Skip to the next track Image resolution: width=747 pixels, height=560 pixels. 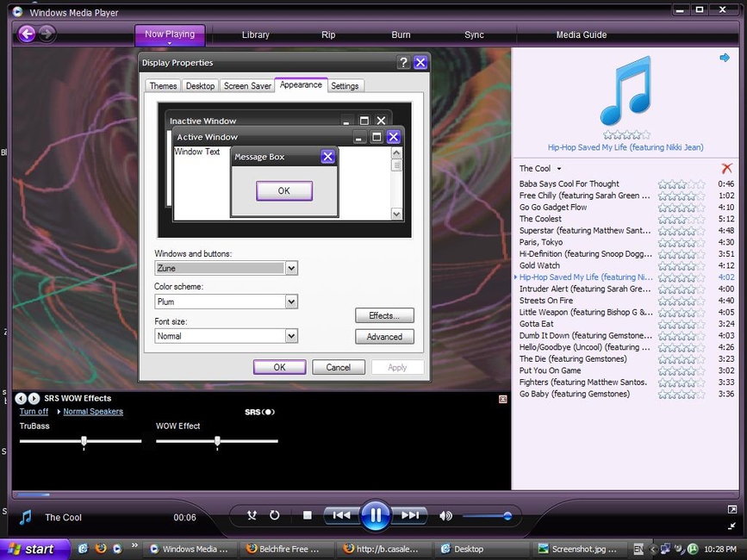coord(410,515)
